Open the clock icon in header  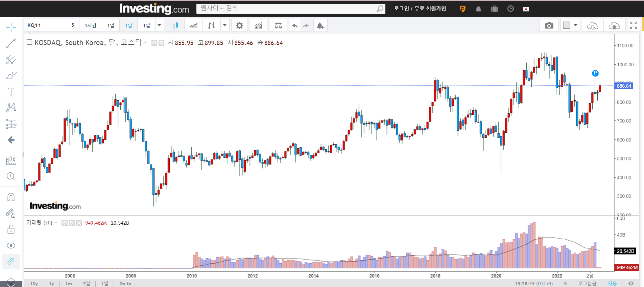[x=510, y=9]
